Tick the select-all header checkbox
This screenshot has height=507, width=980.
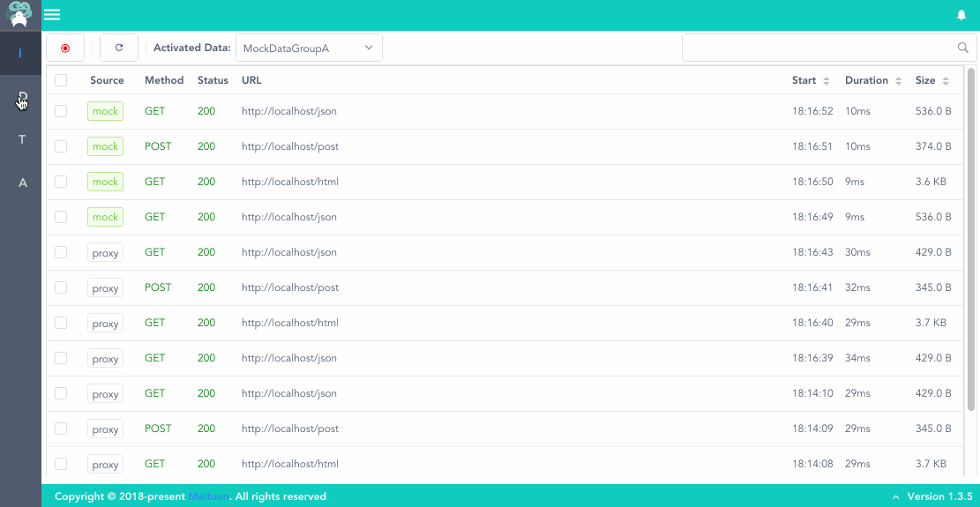61,80
